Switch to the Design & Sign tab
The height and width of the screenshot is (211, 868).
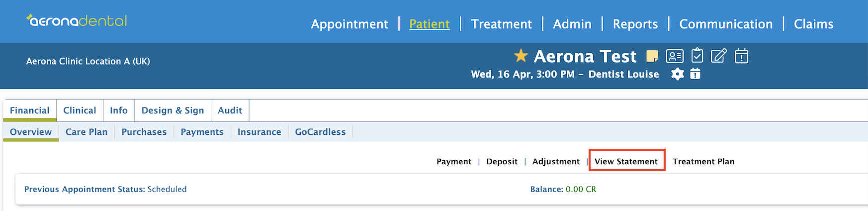pyautogui.click(x=173, y=110)
